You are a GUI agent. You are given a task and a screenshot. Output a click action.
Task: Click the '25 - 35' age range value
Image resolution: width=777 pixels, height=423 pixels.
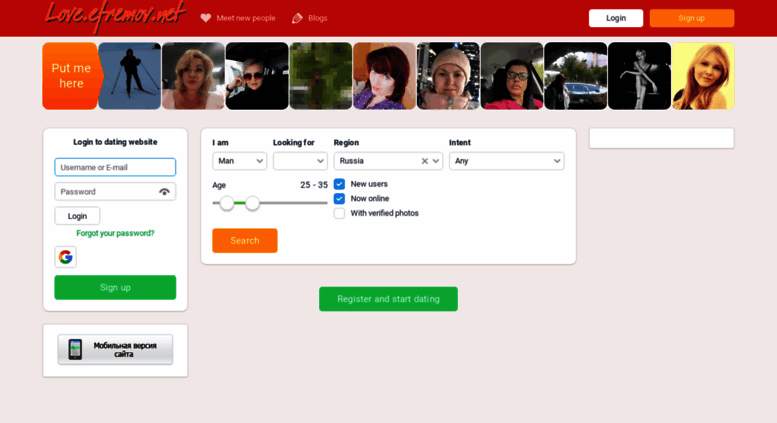click(x=314, y=185)
